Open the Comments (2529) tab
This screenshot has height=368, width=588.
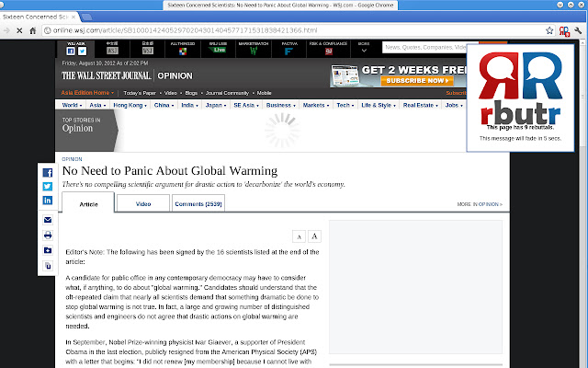198,203
